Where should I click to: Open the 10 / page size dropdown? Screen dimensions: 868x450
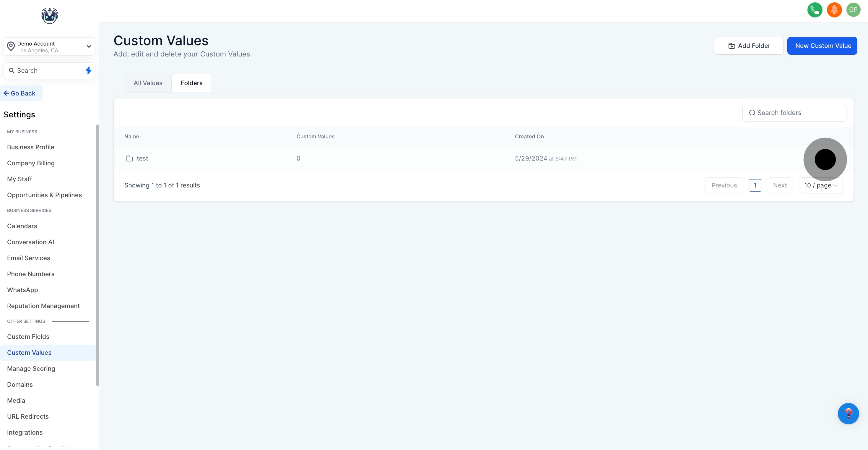coord(820,186)
